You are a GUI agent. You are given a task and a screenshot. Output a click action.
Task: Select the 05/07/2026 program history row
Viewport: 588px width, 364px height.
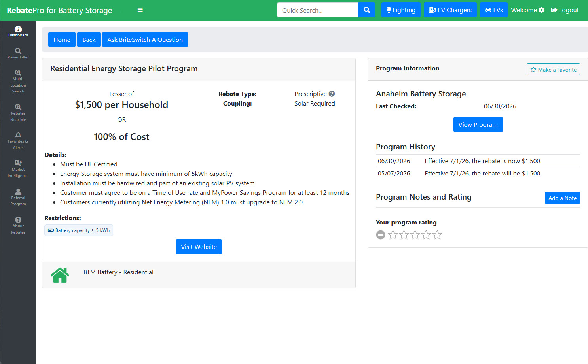tap(478, 173)
